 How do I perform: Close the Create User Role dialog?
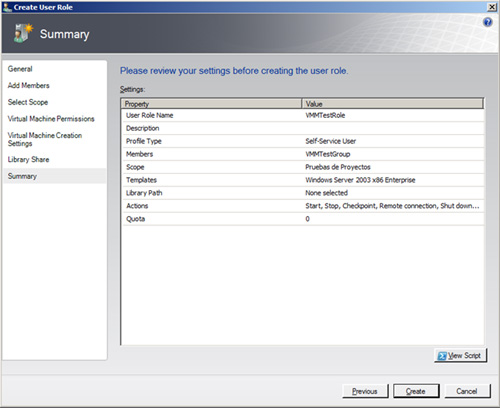[x=492, y=7]
